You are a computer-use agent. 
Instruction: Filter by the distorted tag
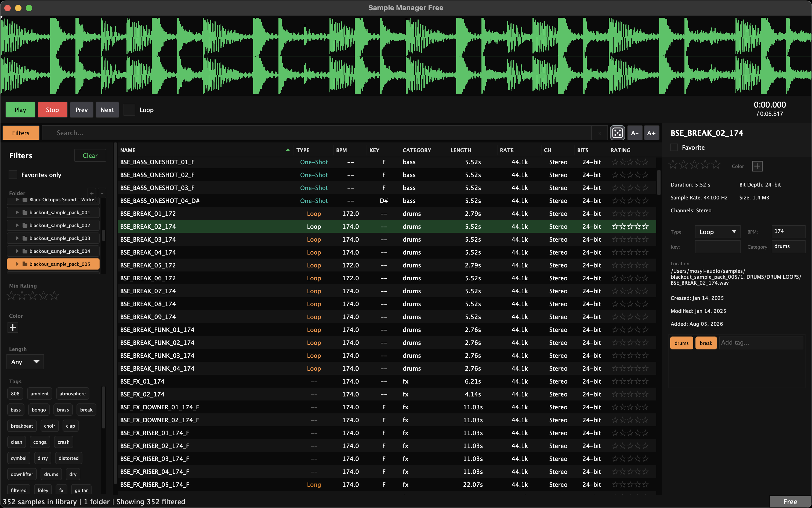pos(68,458)
